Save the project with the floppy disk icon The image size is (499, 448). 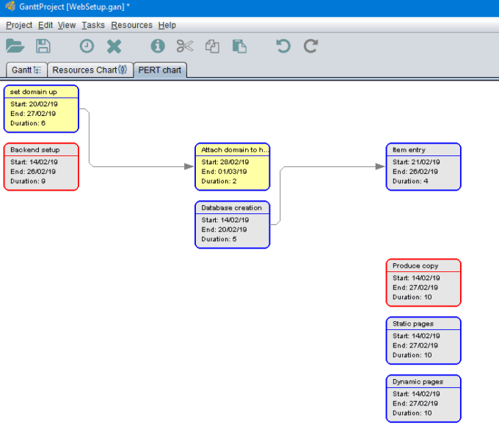[43, 46]
